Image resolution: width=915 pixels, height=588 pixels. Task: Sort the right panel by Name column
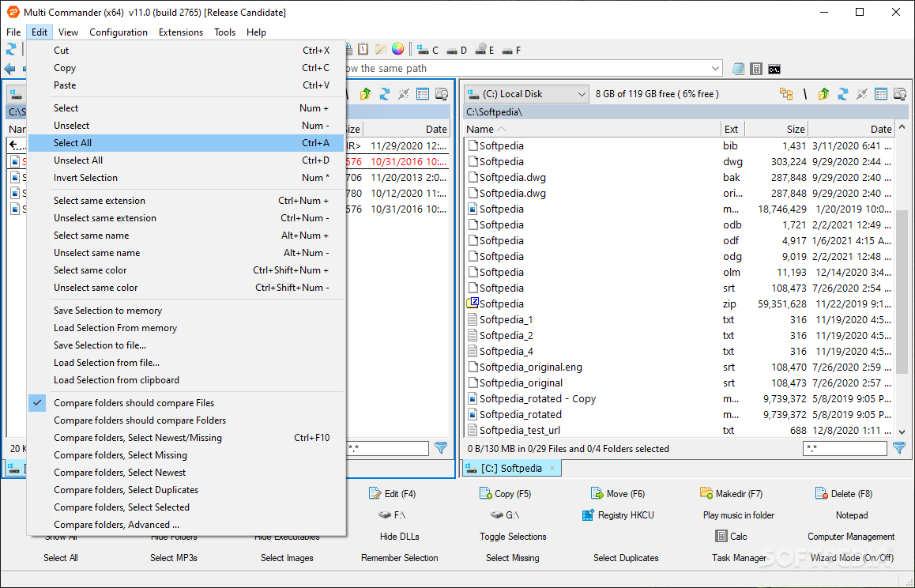[x=593, y=129]
